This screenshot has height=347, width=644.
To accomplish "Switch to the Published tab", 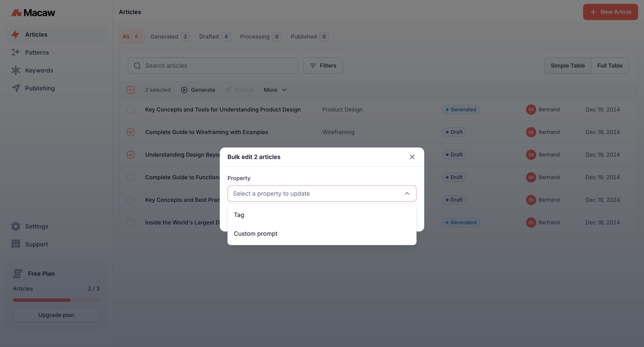I will click(309, 37).
